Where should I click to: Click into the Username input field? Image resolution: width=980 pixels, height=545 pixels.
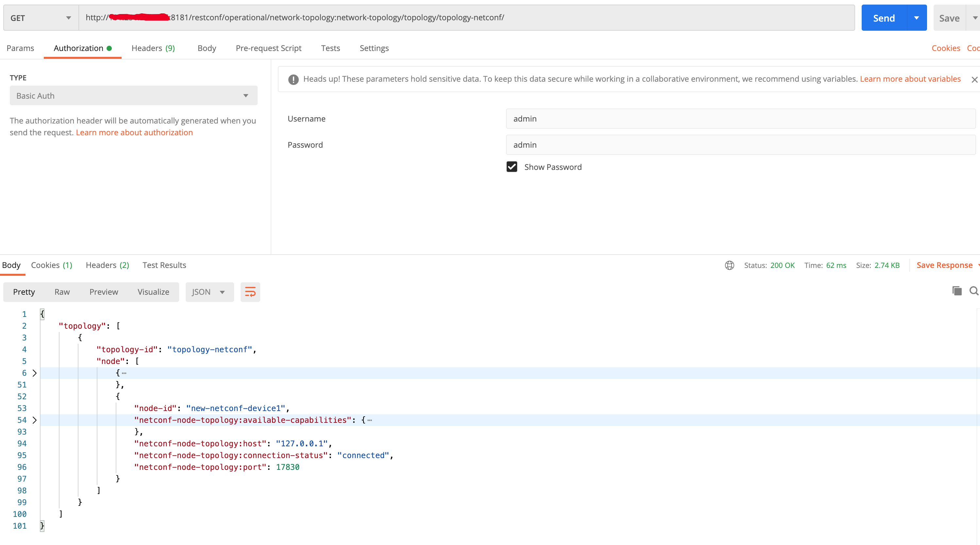coord(740,119)
